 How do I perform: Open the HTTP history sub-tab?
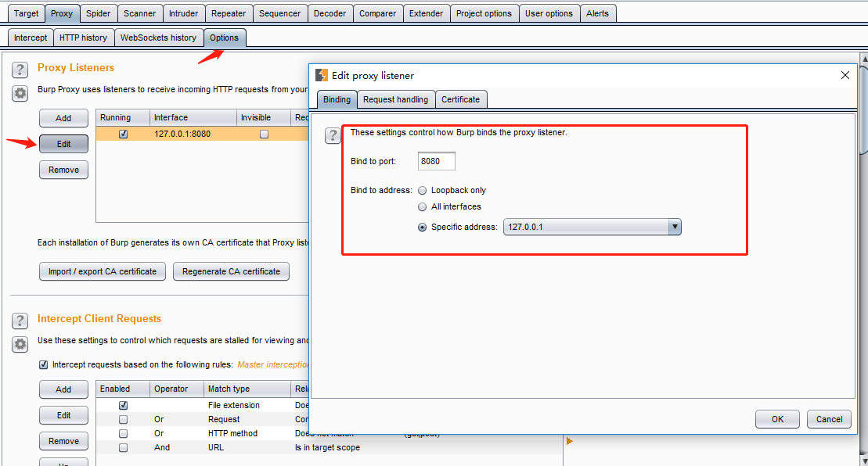pos(84,38)
